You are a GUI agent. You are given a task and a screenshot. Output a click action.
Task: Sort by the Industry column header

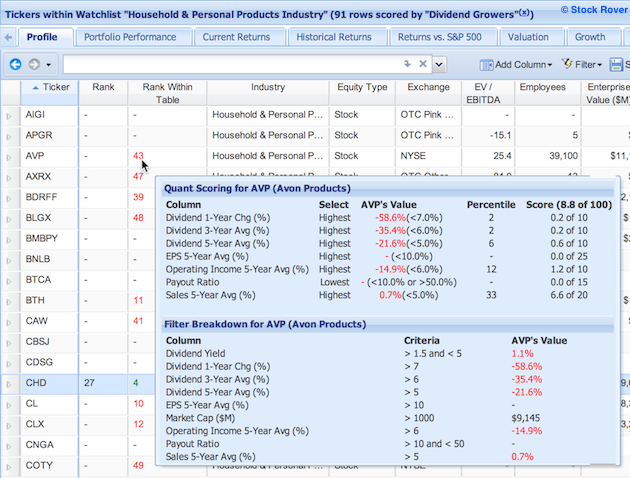(x=268, y=93)
